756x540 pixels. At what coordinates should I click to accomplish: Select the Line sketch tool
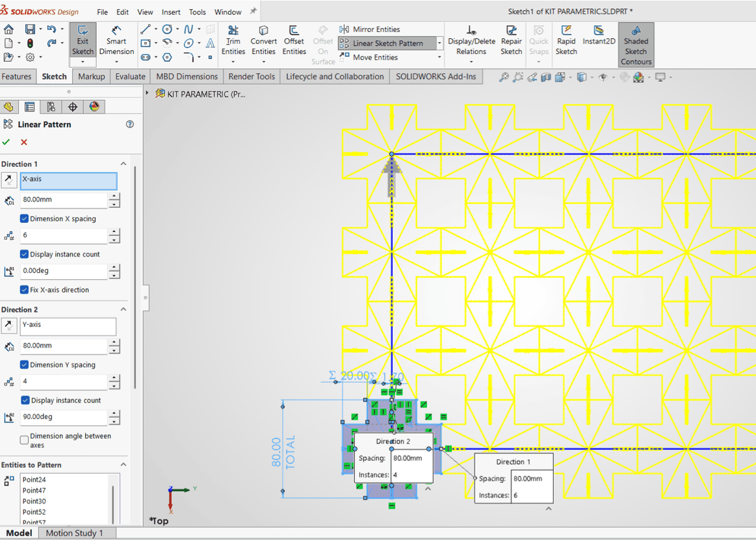(x=146, y=29)
